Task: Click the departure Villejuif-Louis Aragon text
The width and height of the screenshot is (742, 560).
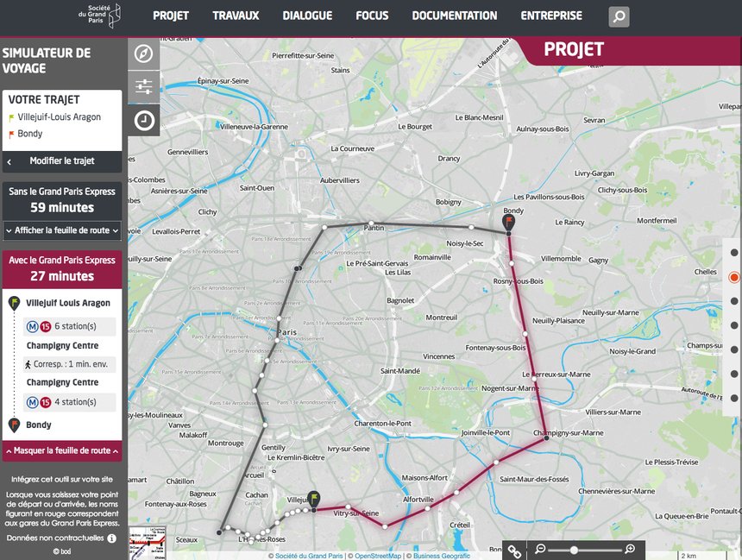Action: coord(60,117)
